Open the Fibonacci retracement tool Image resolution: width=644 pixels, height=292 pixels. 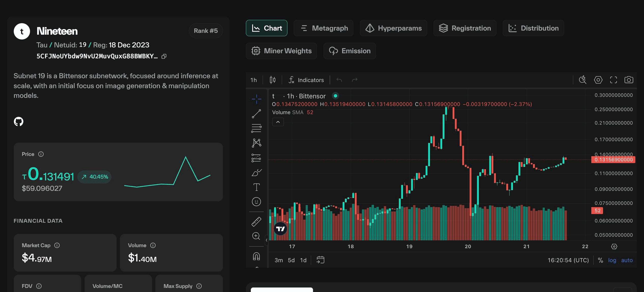256,128
